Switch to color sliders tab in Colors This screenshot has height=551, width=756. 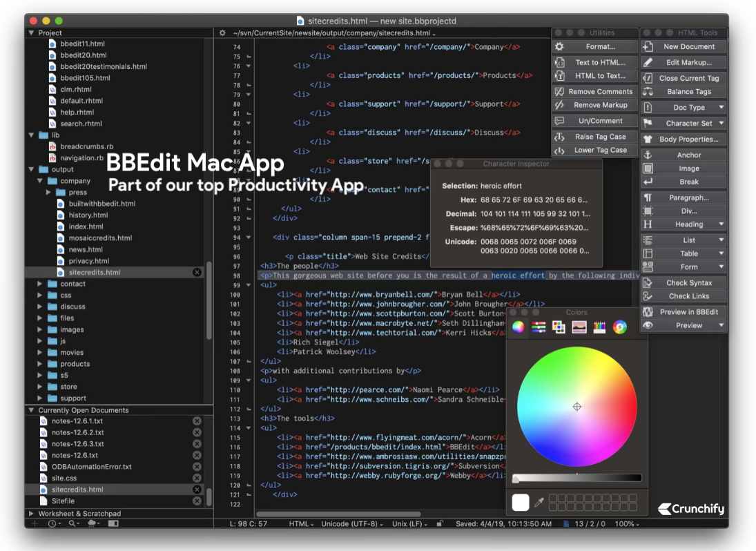[539, 327]
